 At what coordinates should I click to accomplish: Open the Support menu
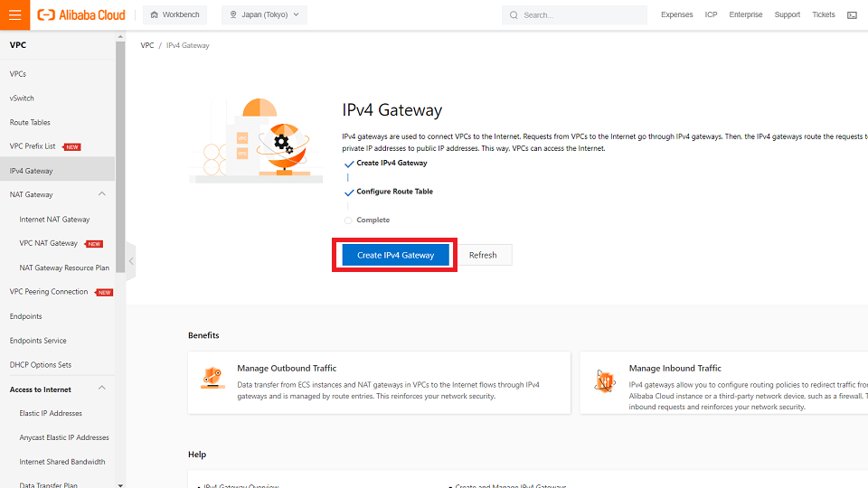pos(788,15)
